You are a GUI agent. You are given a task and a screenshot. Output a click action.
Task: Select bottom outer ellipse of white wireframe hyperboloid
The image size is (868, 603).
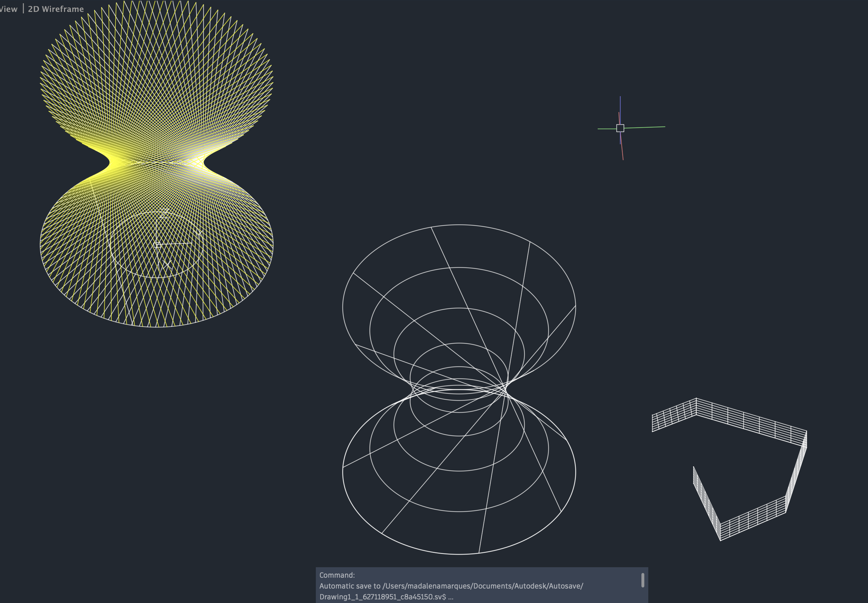pyautogui.click(x=459, y=554)
